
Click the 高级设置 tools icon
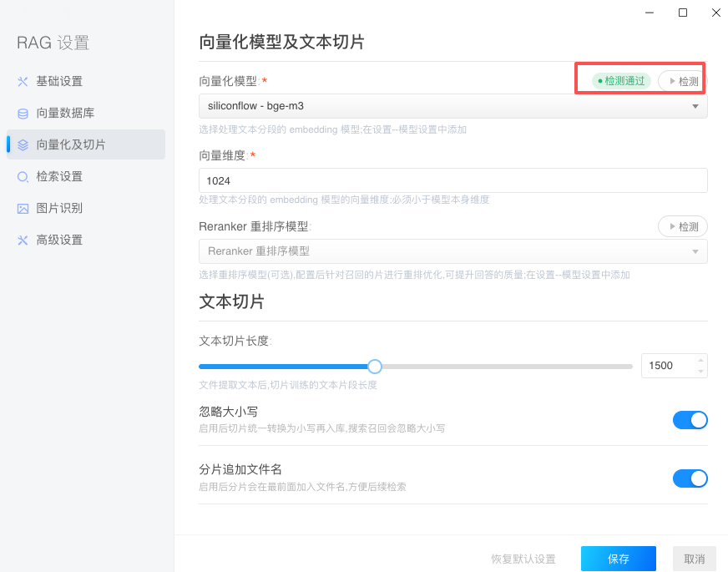23,240
